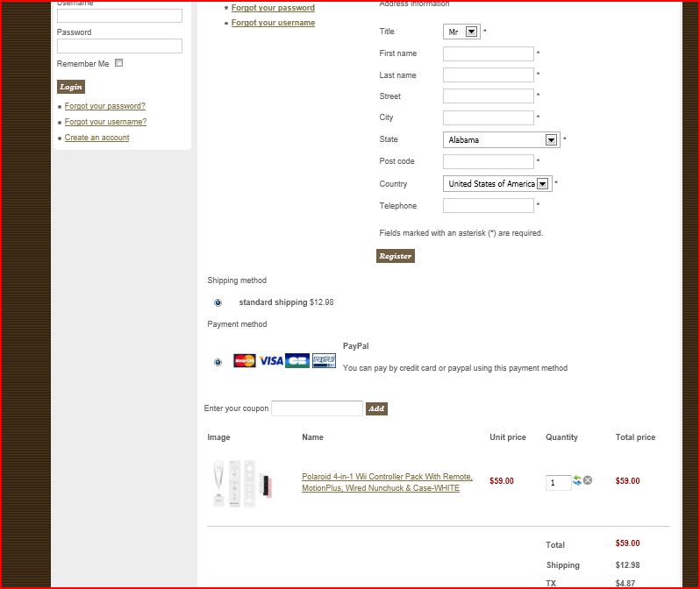Click the MasterCard payment logo
700x589 pixels.
tap(245, 360)
